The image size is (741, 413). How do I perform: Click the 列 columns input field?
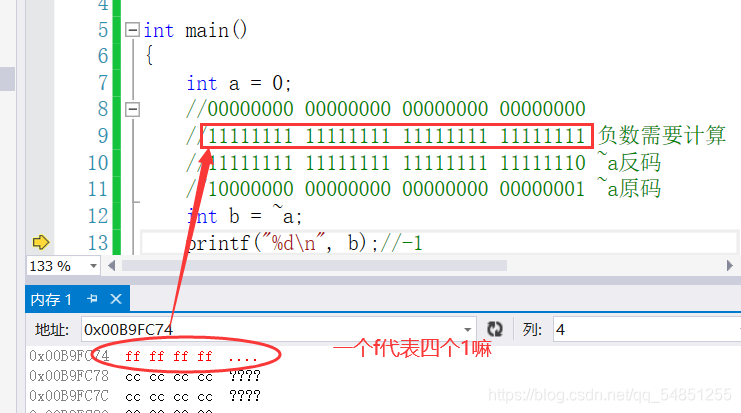647,329
